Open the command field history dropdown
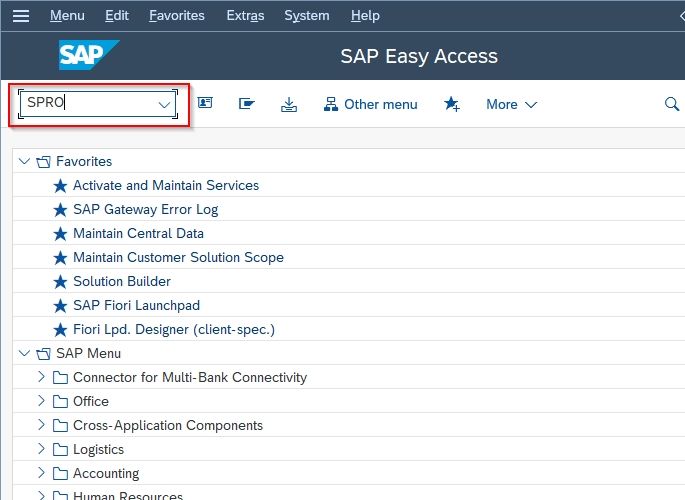This screenshot has height=500, width=685. [x=164, y=104]
